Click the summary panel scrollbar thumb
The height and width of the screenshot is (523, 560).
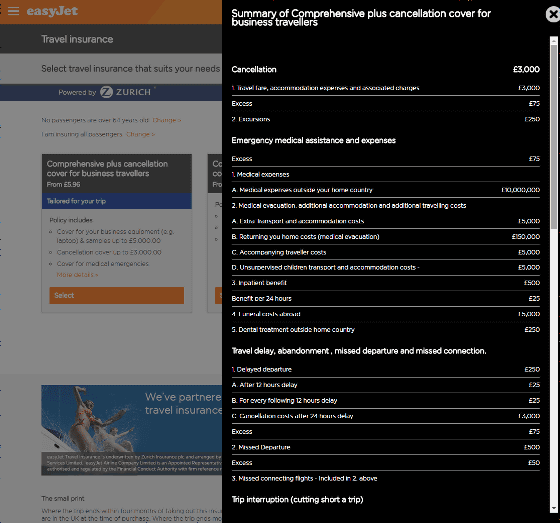pyautogui.click(x=554, y=137)
